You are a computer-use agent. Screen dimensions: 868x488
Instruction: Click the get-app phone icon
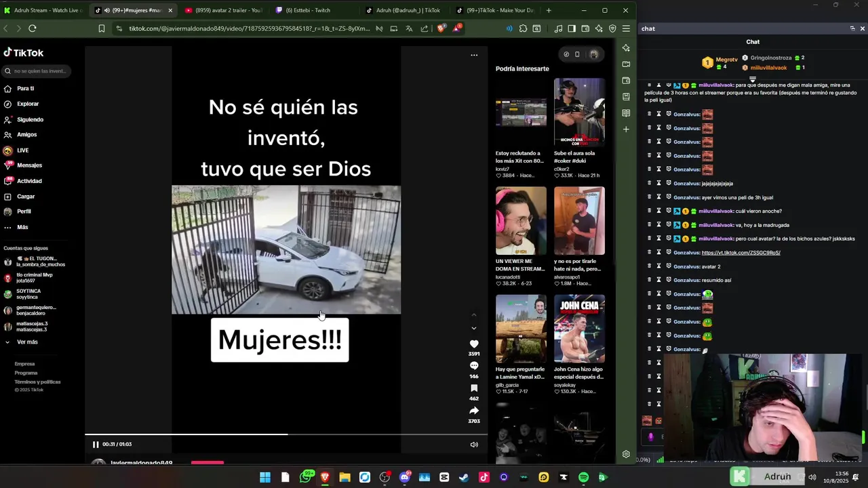coord(577,54)
